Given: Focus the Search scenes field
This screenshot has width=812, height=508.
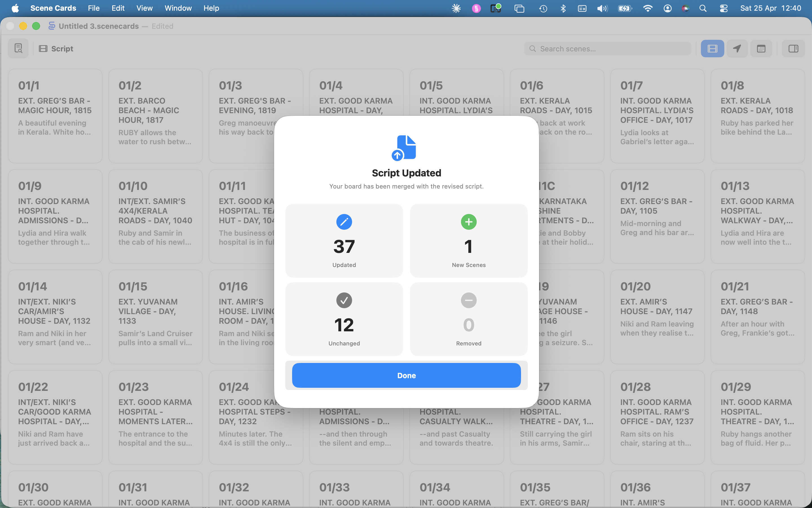Looking at the screenshot, I should click(x=608, y=49).
